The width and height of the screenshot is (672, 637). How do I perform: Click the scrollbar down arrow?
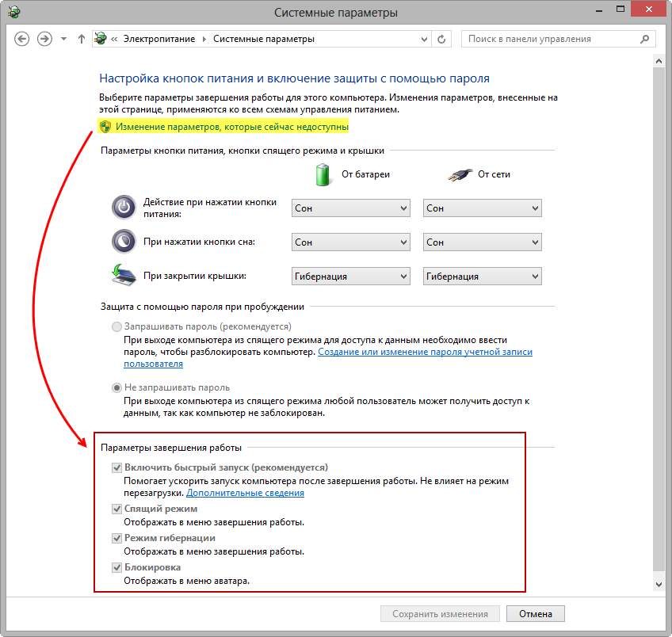coord(659,584)
